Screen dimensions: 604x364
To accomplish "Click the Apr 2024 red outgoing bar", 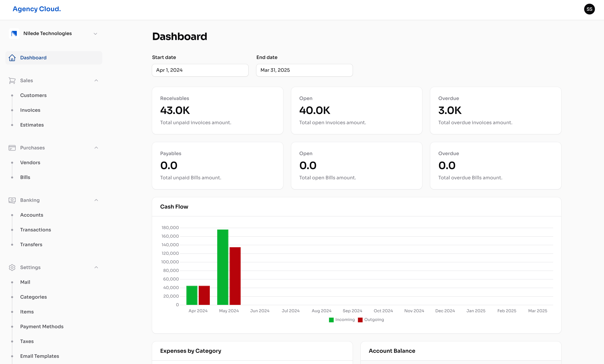I will 204,295.
